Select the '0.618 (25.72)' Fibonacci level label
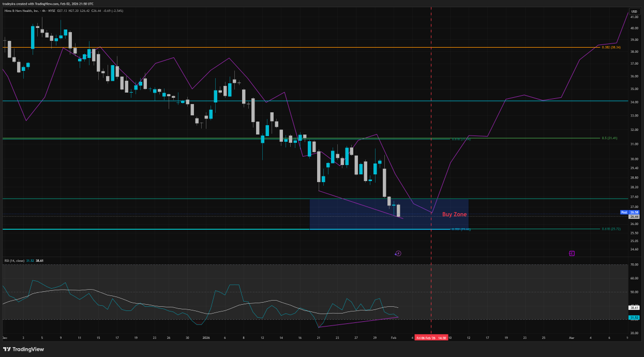644x357 pixels. tap(611, 229)
